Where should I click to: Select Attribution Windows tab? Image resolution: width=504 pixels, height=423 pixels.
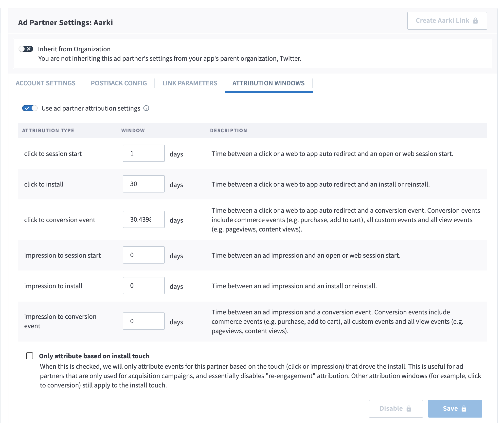point(269,83)
